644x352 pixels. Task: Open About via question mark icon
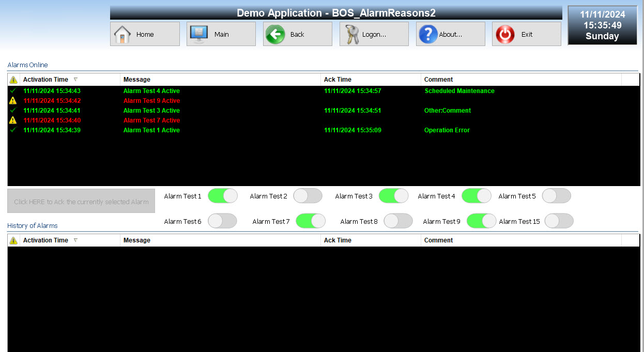(x=428, y=35)
